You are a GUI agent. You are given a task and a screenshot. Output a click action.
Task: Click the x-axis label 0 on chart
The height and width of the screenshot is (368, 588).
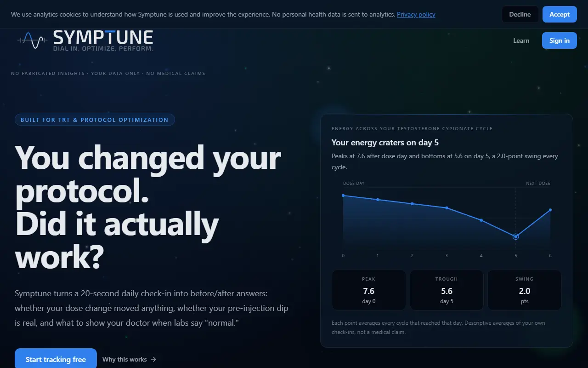point(343,256)
